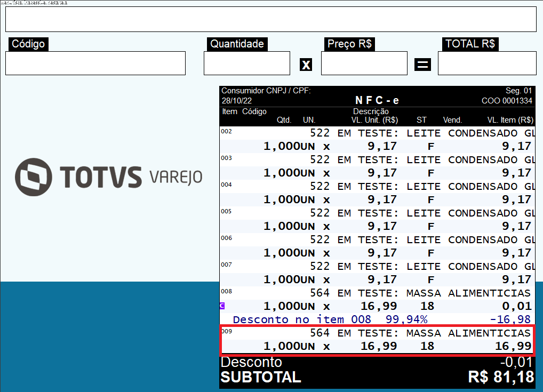Click the Código label above input
This screenshot has width=543, height=392.
28,44
